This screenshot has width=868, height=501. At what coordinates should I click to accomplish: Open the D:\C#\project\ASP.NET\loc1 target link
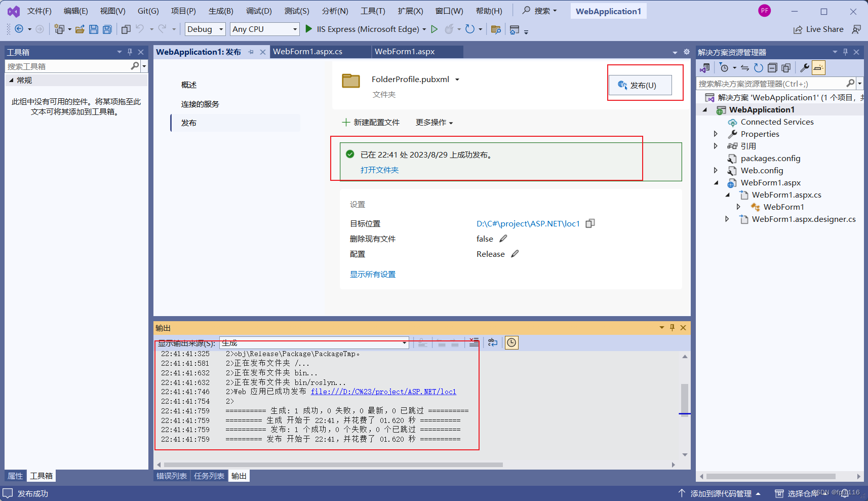pyautogui.click(x=528, y=223)
